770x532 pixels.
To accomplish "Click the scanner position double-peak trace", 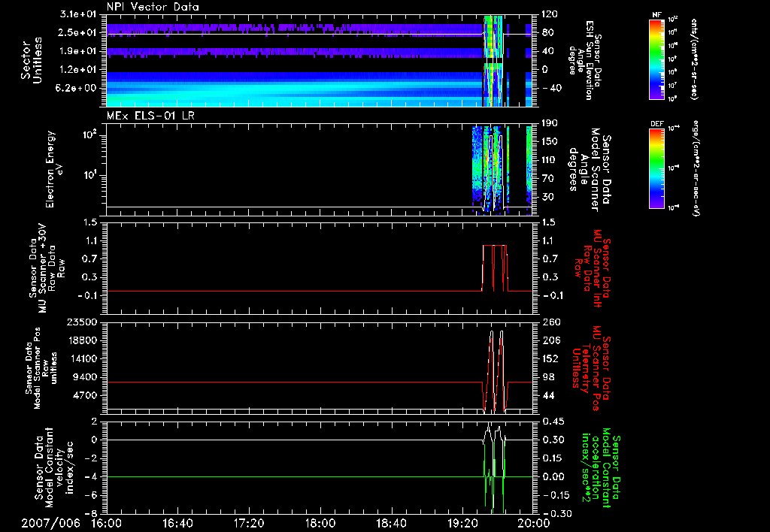I will 494,370.
